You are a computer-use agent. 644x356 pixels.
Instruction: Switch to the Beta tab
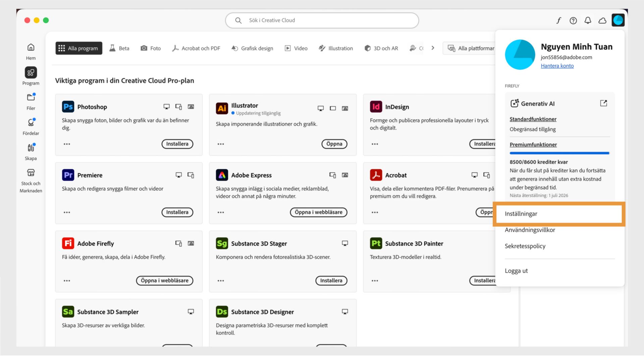(x=119, y=48)
